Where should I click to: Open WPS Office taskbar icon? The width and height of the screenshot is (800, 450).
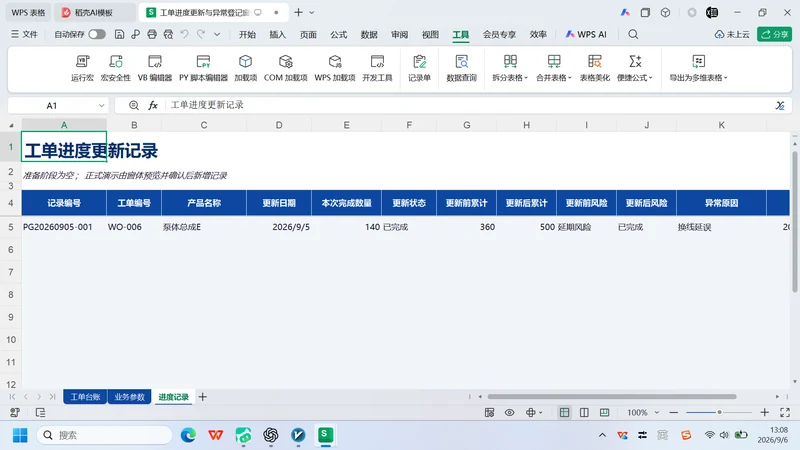(216, 435)
